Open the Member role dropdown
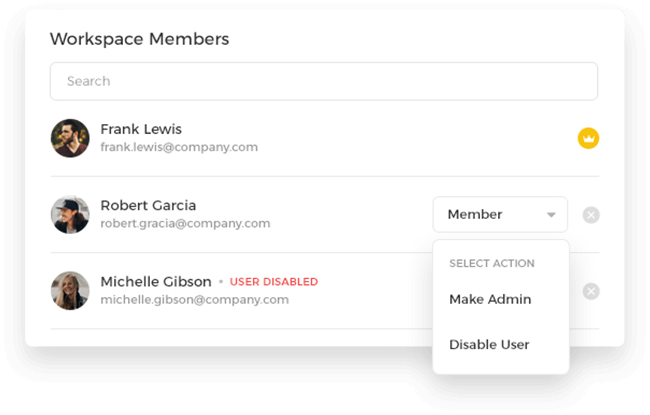Viewport: 650px width, 415px height. [500, 214]
